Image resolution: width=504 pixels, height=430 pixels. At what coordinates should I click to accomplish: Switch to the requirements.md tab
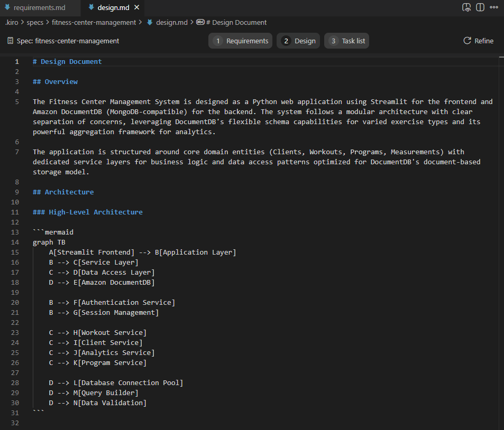point(39,7)
